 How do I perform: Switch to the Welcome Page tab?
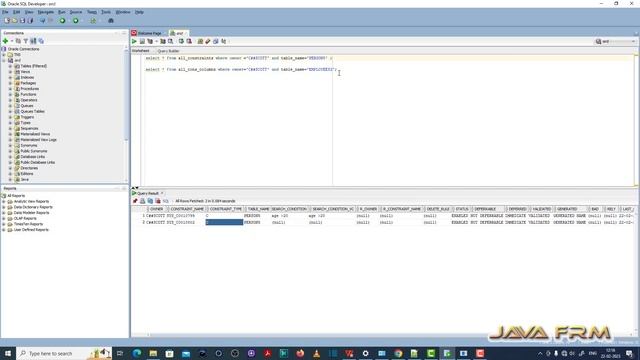coord(149,33)
